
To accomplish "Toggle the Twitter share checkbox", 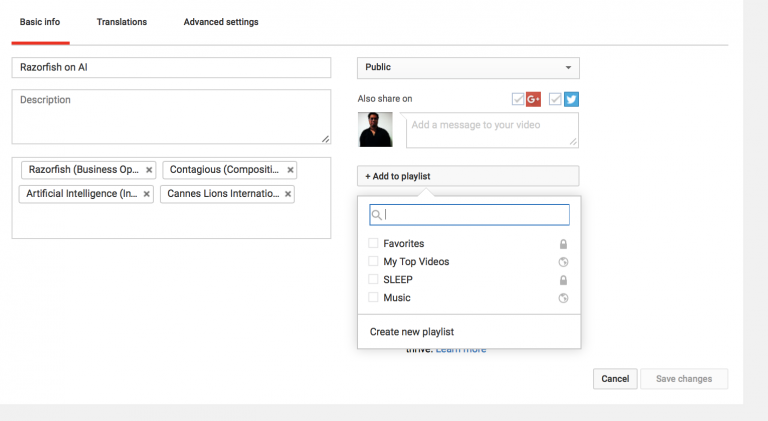I will (x=555, y=99).
